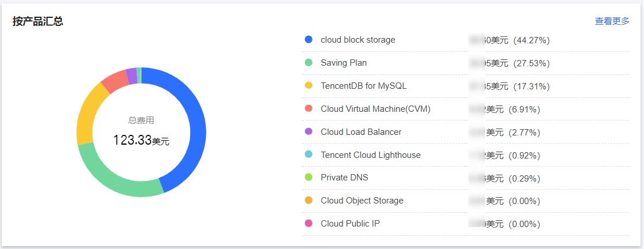Click the 按产品汇总 panel title
Viewport: 644px width, 249px height.
(x=38, y=21)
